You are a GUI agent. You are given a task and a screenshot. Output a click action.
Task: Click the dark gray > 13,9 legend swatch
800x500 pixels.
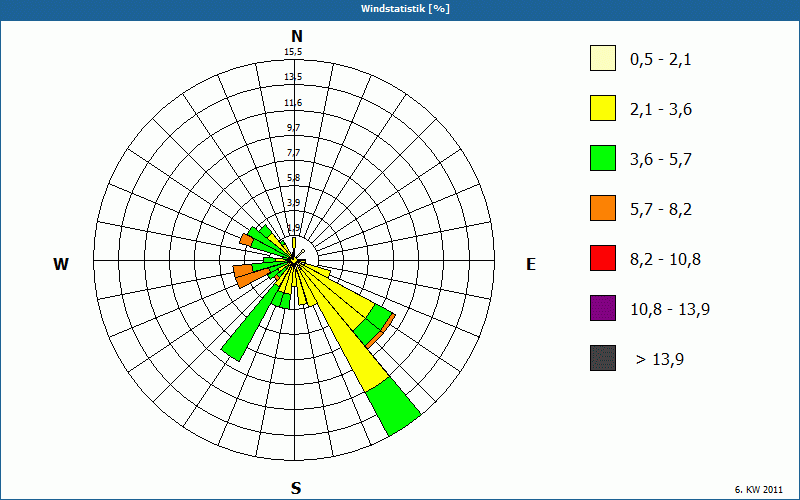pos(603,358)
